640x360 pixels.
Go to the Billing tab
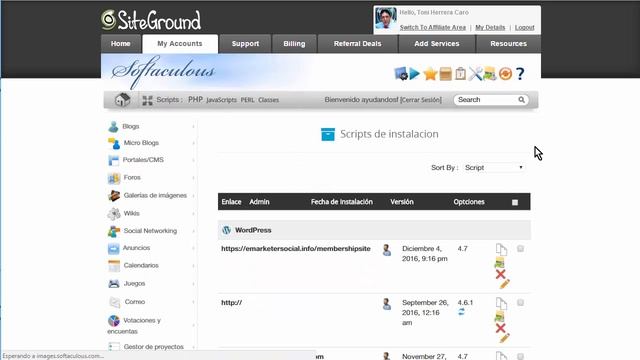click(294, 44)
